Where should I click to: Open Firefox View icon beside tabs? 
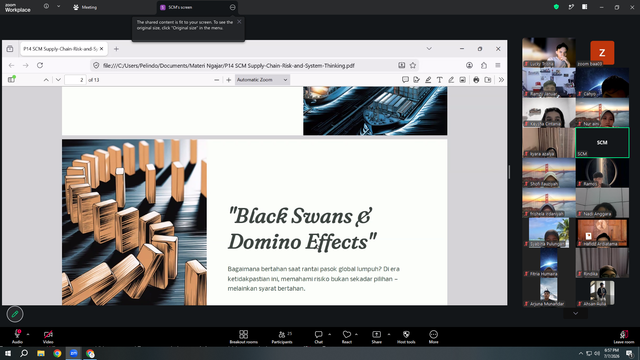[10, 49]
